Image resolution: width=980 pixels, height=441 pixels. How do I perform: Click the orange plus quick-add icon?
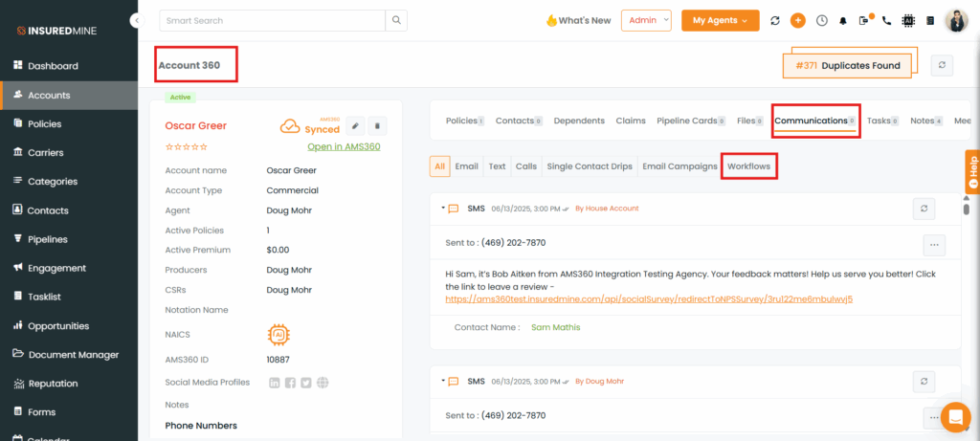[798, 21]
